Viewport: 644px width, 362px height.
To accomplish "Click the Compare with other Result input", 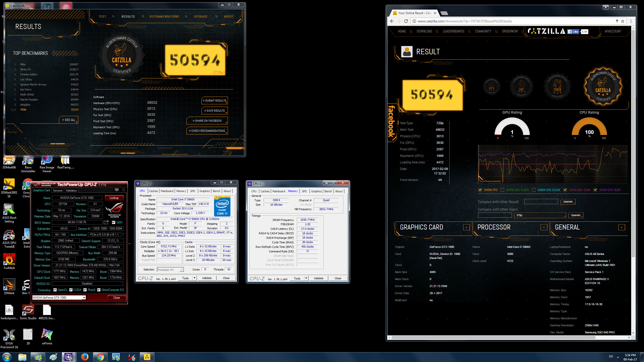I will (541, 202).
